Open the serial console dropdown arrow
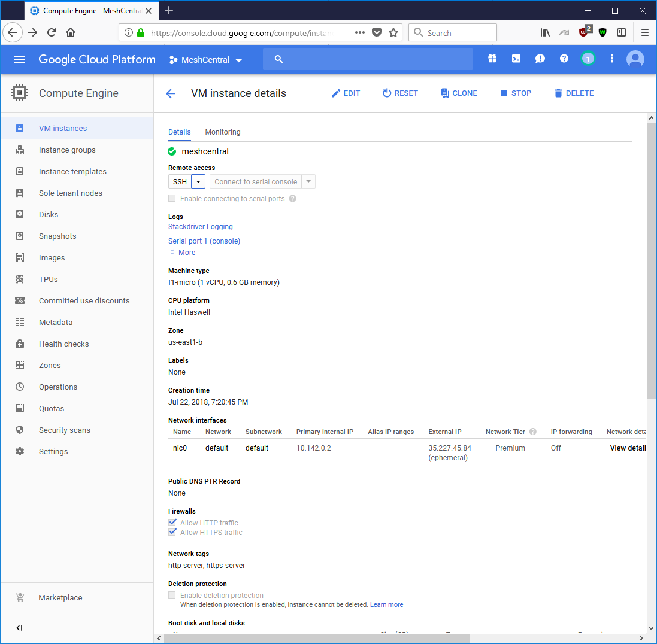Screen dimensions: 657x644 (308, 182)
